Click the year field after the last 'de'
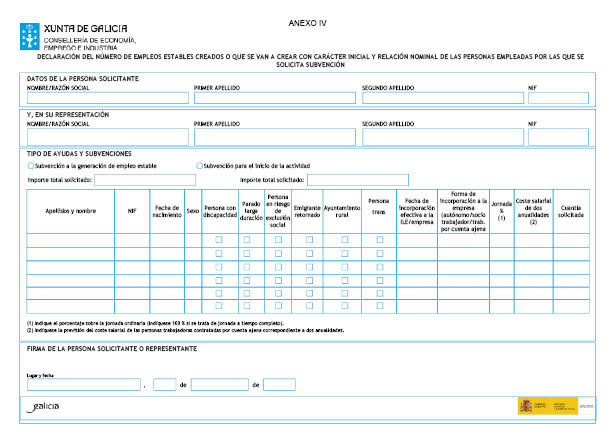The height and width of the screenshot is (439, 615). (x=279, y=384)
